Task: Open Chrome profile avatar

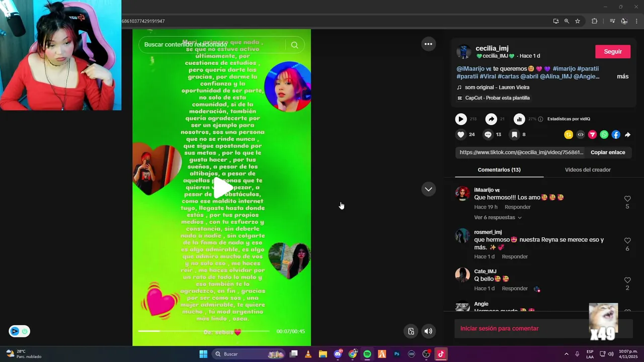Action: tap(624, 21)
